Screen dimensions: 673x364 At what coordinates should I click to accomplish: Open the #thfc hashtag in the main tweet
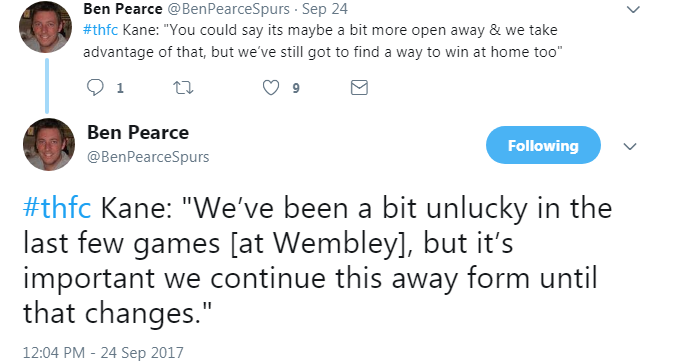coord(57,208)
